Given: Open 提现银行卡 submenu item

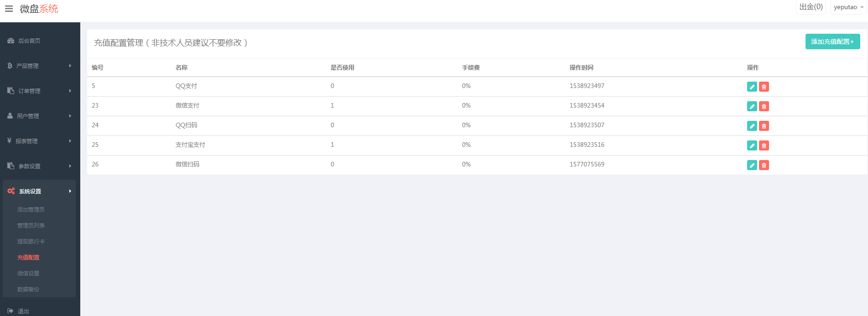Looking at the screenshot, I should click(31, 241).
